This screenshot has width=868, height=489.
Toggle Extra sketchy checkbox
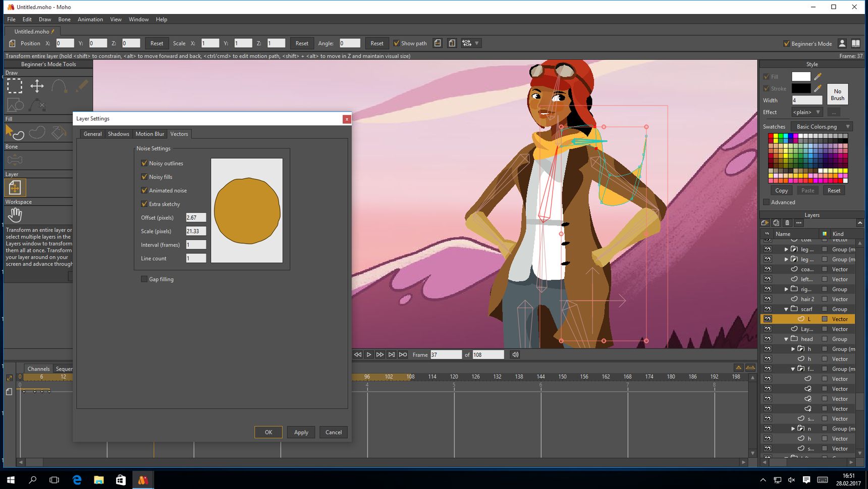tap(144, 204)
